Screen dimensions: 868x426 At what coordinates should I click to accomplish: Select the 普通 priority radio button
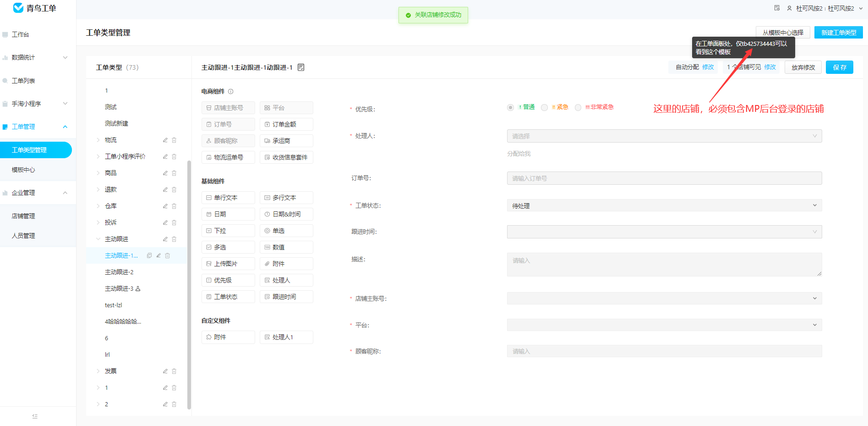click(510, 107)
